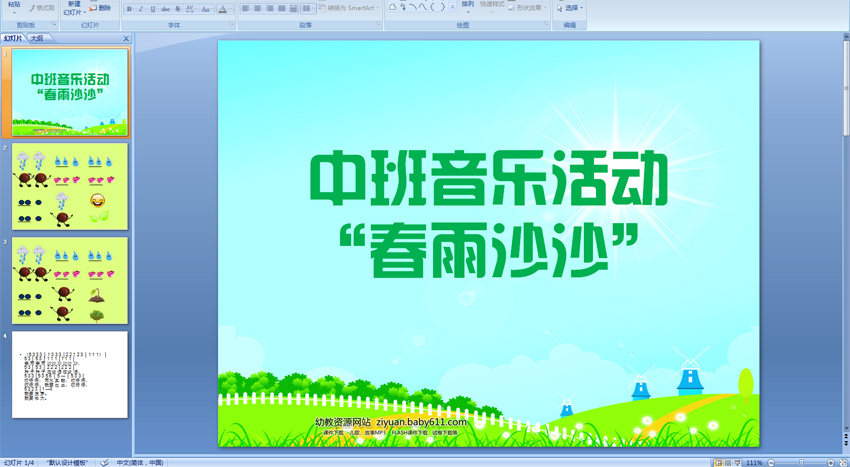The image size is (850, 467).
Task: Click the font color (A) button
Action: 222,9
